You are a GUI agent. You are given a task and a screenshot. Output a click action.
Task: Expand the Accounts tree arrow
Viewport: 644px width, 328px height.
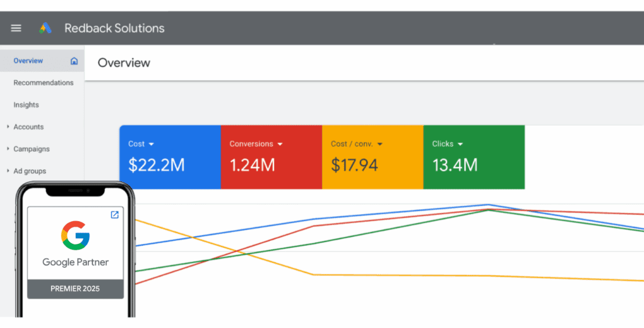8,126
